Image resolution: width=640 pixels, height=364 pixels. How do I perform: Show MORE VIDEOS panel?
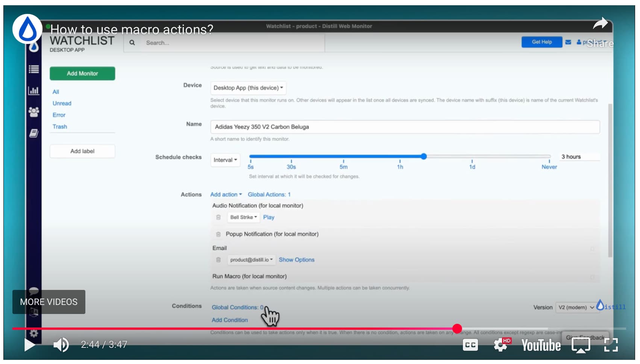click(49, 302)
